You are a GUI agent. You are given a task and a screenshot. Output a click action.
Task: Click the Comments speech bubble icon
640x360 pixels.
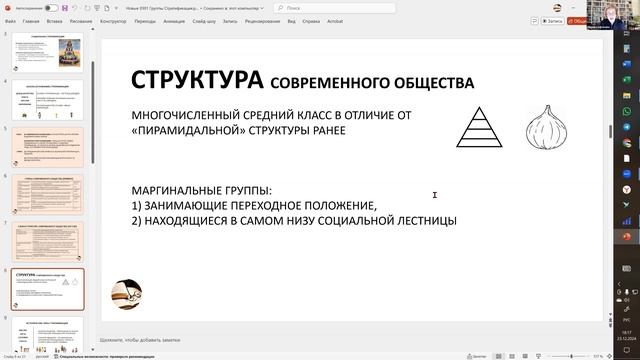point(534,21)
